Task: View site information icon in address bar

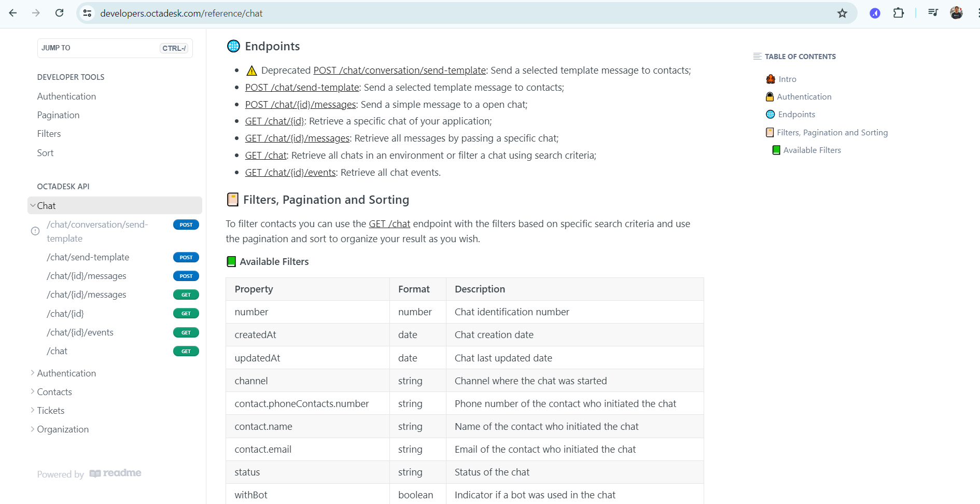Action: coord(87,13)
